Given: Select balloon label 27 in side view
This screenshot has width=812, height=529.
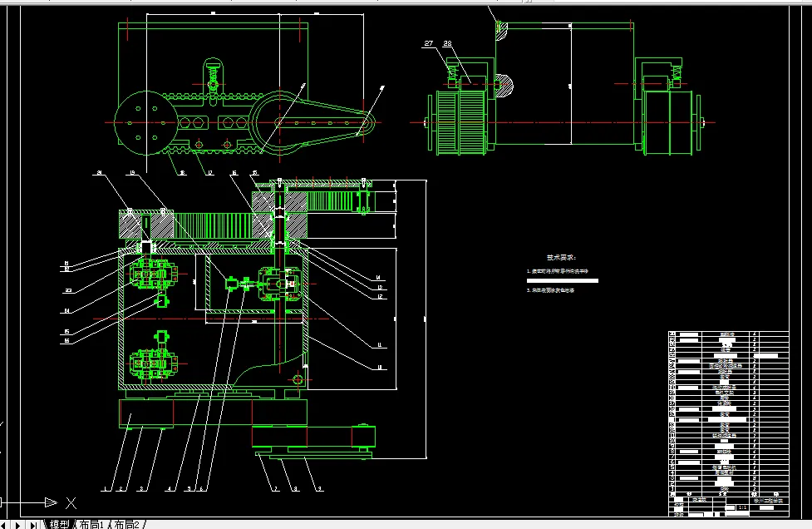Looking at the screenshot, I should (428, 43).
